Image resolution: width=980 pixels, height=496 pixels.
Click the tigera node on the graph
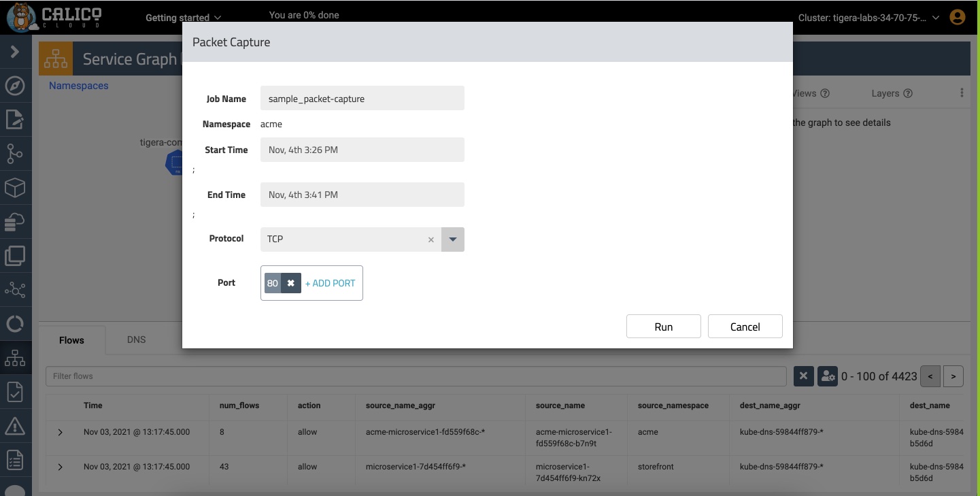click(174, 163)
